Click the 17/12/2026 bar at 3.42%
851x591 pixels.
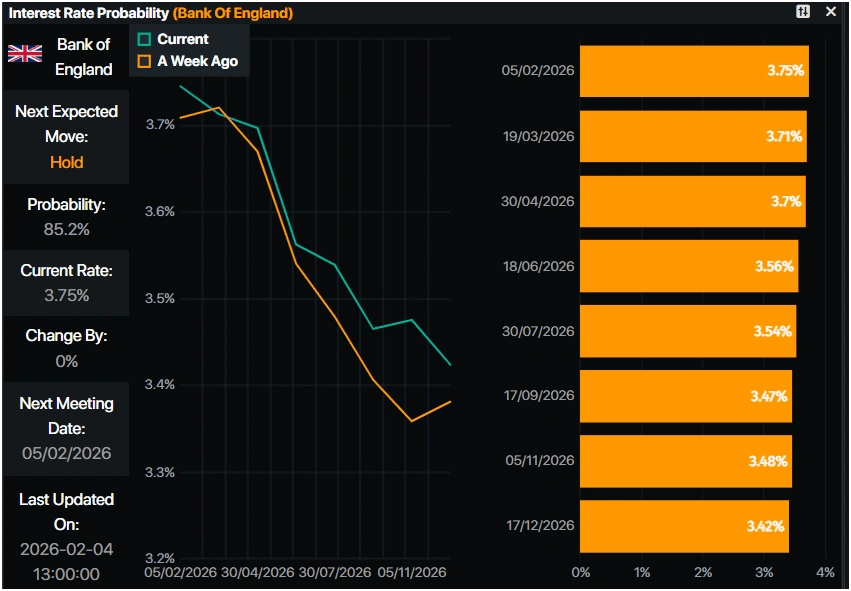pyautogui.click(x=684, y=526)
